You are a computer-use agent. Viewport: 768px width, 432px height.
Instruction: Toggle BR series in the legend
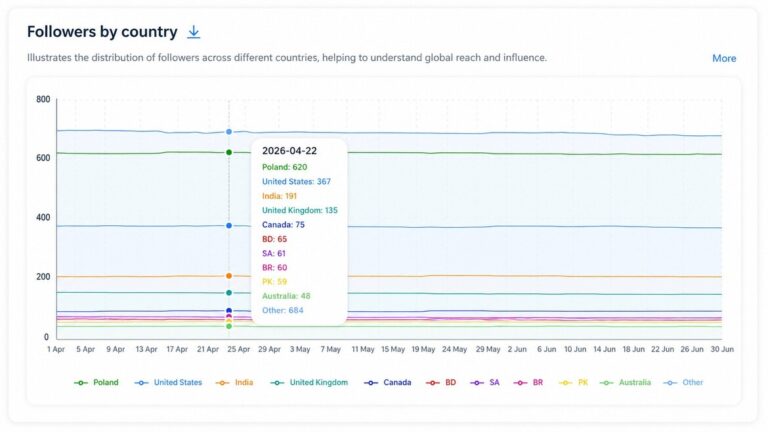[528, 383]
